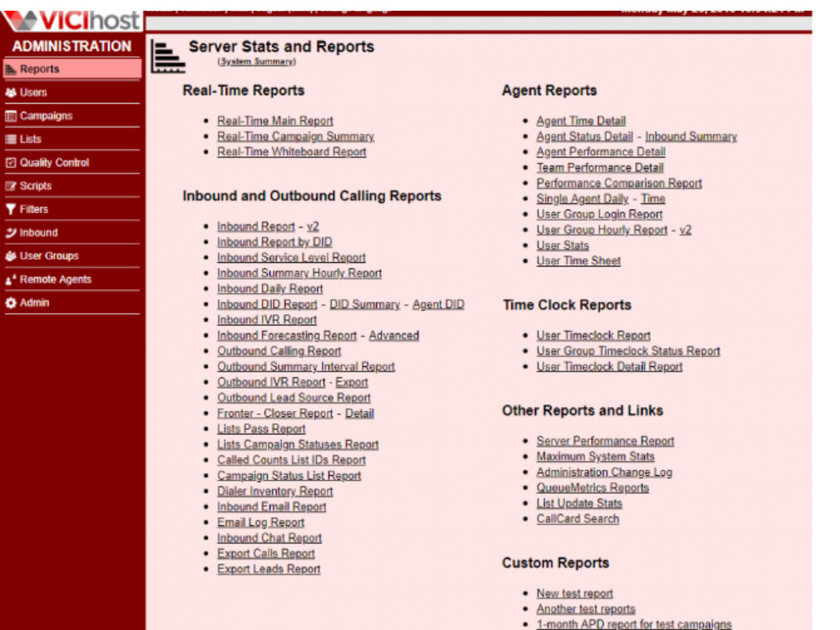840x630 pixels.
Task: Open the Reports menu section
Action: pyautogui.click(x=72, y=69)
